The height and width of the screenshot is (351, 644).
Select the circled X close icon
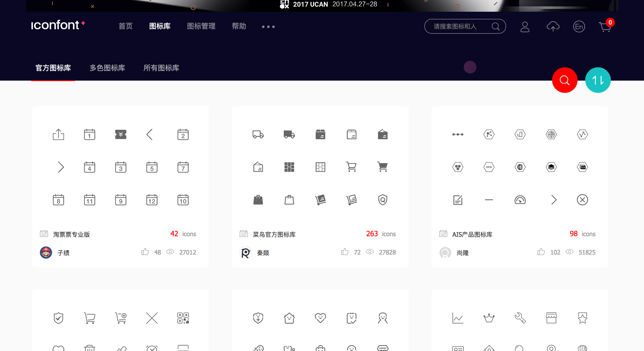pyautogui.click(x=582, y=200)
